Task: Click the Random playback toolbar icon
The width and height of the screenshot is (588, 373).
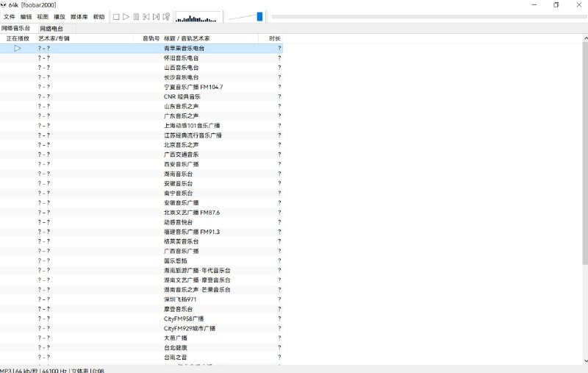Action: tap(167, 17)
